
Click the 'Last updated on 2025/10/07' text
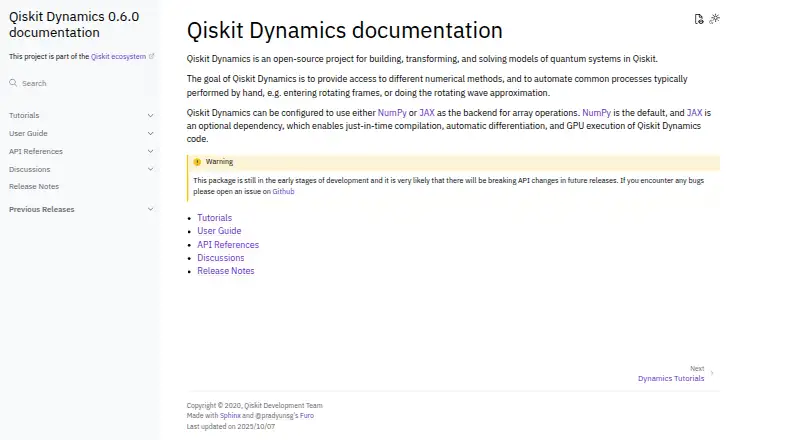pos(231,426)
